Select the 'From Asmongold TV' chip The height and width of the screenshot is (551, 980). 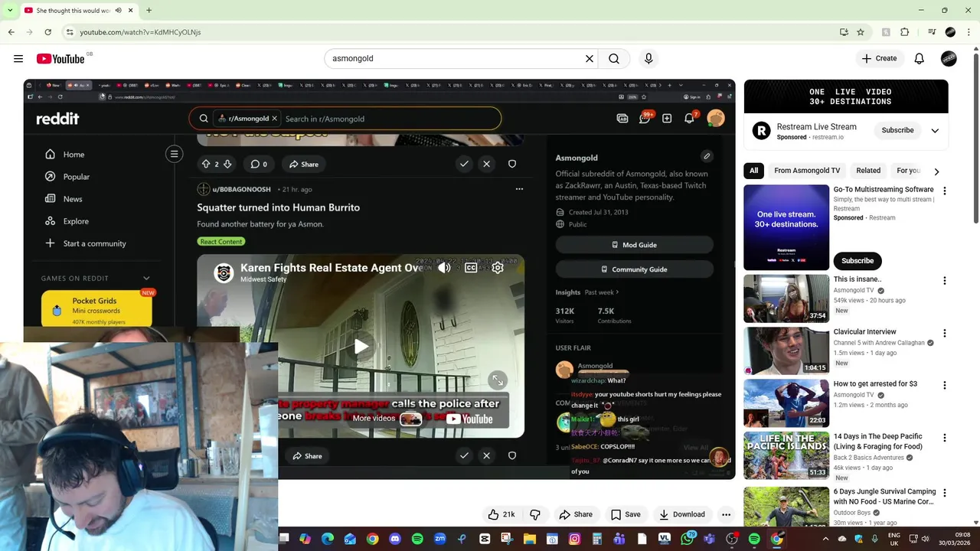click(807, 171)
